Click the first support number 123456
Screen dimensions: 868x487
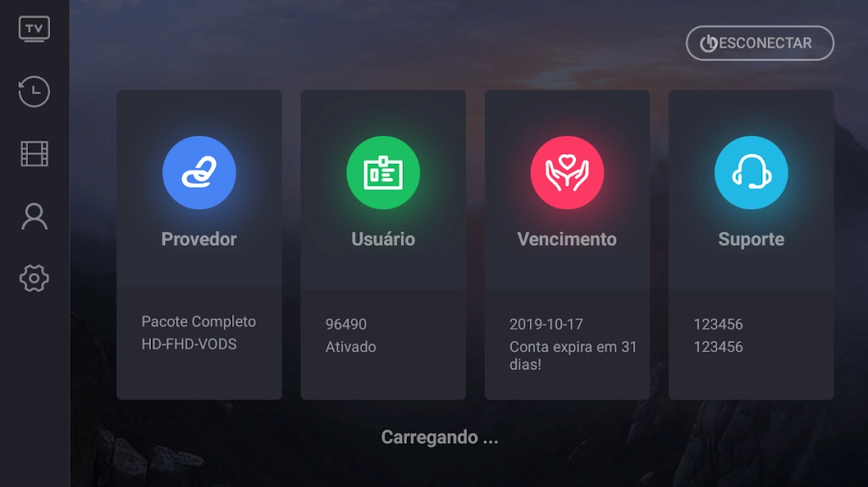(718, 324)
